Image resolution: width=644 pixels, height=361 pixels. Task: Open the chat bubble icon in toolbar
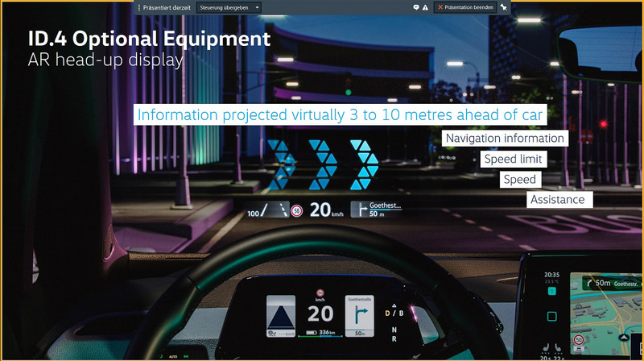tap(416, 7)
